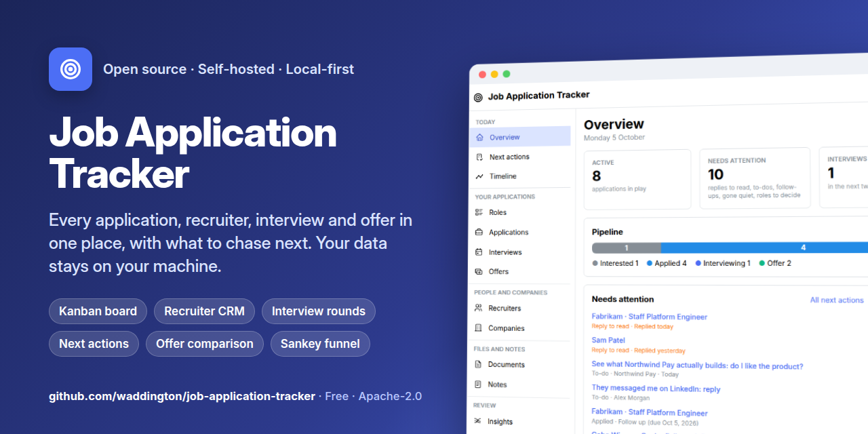Click the Active 8 applications card

pos(637,179)
